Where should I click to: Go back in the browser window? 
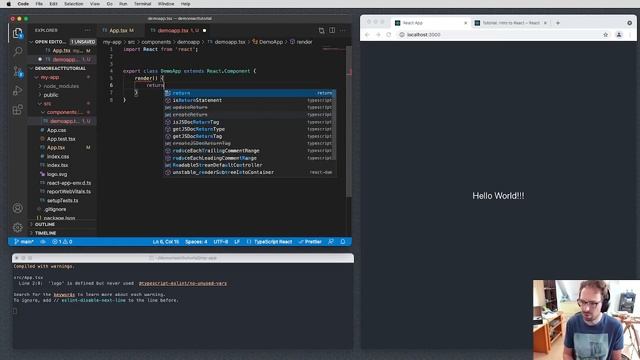tap(367, 35)
